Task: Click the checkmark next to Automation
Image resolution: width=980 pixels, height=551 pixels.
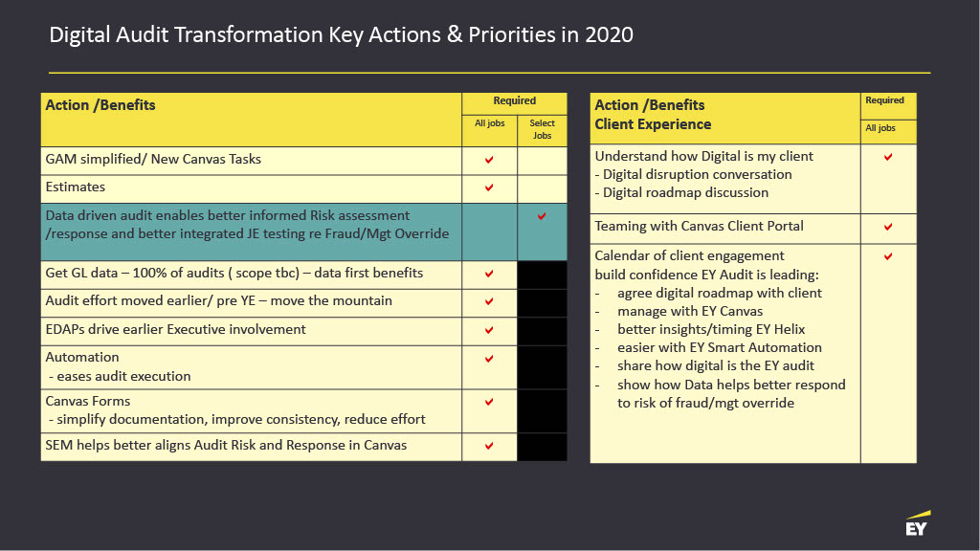Action: tap(489, 359)
